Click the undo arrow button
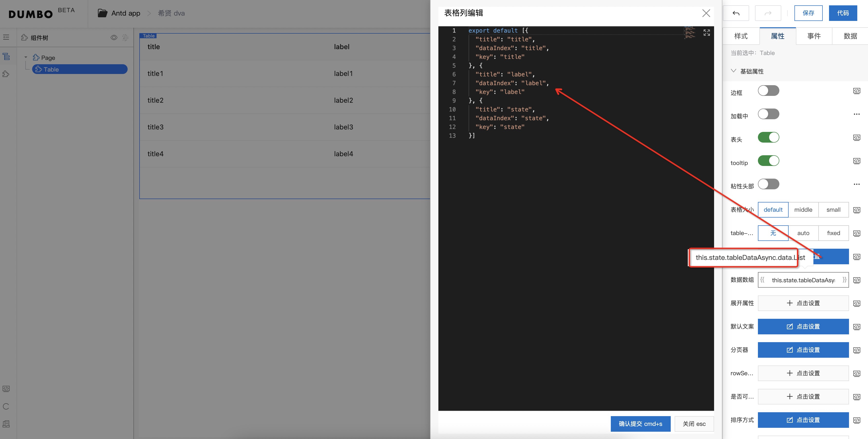 coord(736,13)
